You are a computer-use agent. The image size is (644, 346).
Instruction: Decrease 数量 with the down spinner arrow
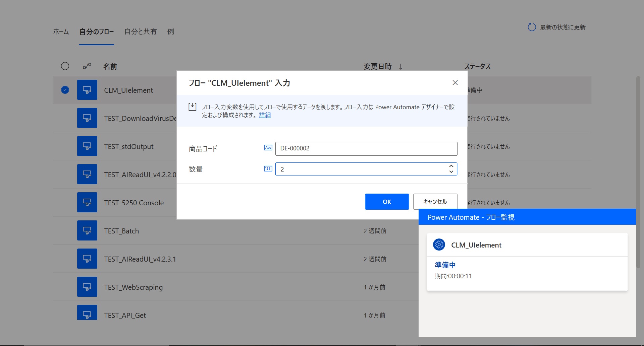point(451,171)
